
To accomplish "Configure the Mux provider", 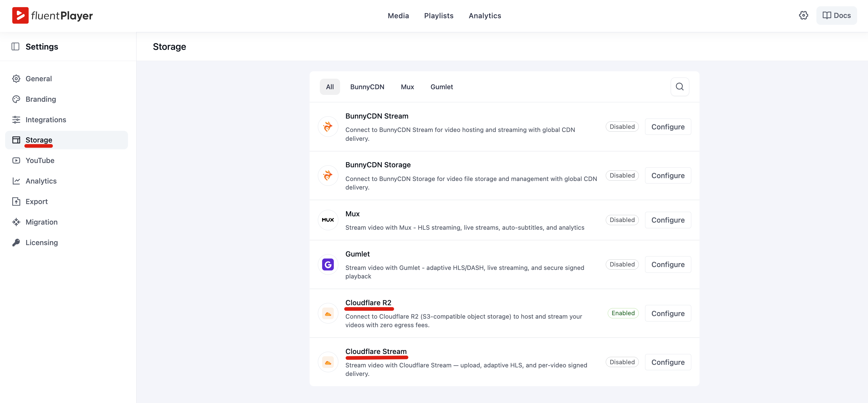I will coord(668,220).
